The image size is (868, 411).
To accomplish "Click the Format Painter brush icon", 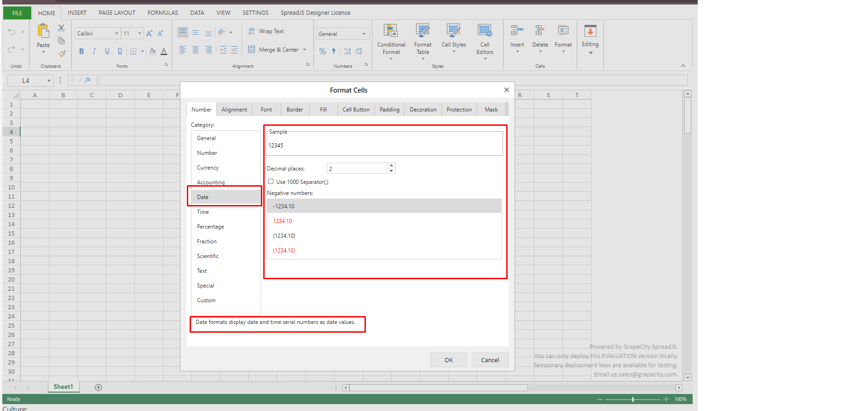I will tap(62, 53).
